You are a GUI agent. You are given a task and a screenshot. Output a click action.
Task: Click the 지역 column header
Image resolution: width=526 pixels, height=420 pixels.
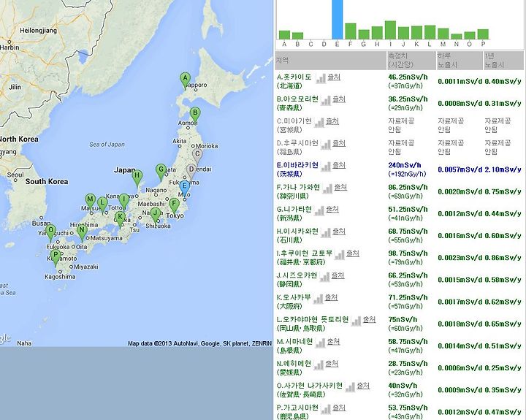pyautogui.click(x=331, y=61)
